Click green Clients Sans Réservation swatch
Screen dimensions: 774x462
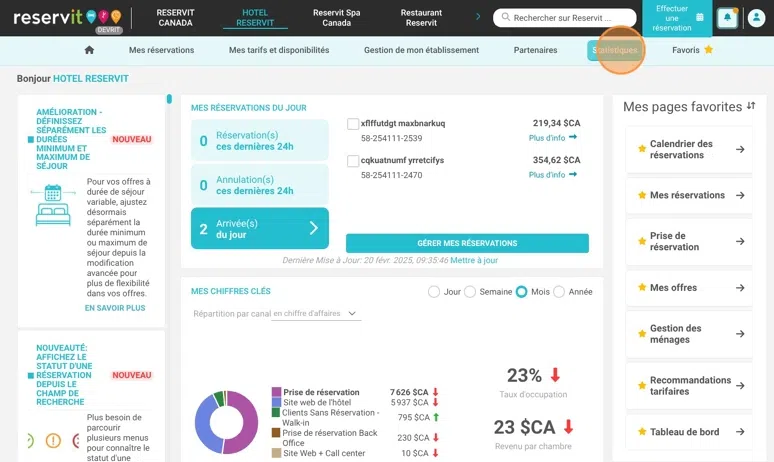(x=276, y=412)
